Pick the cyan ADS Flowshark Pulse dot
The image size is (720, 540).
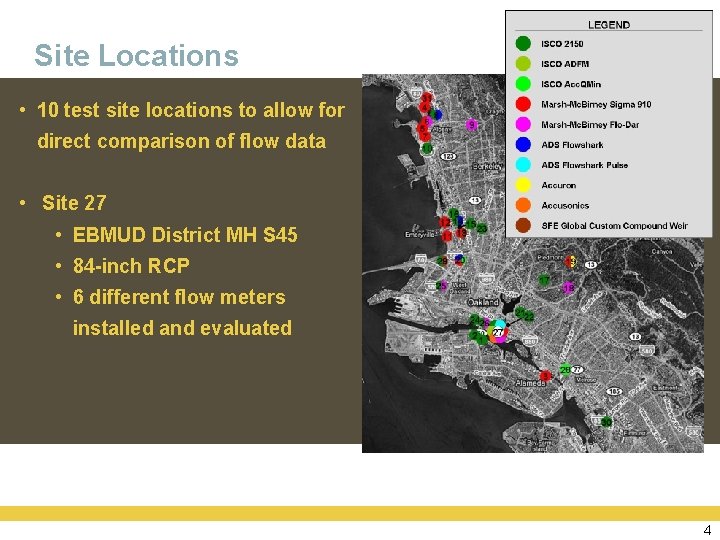pyautogui.click(x=523, y=165)
